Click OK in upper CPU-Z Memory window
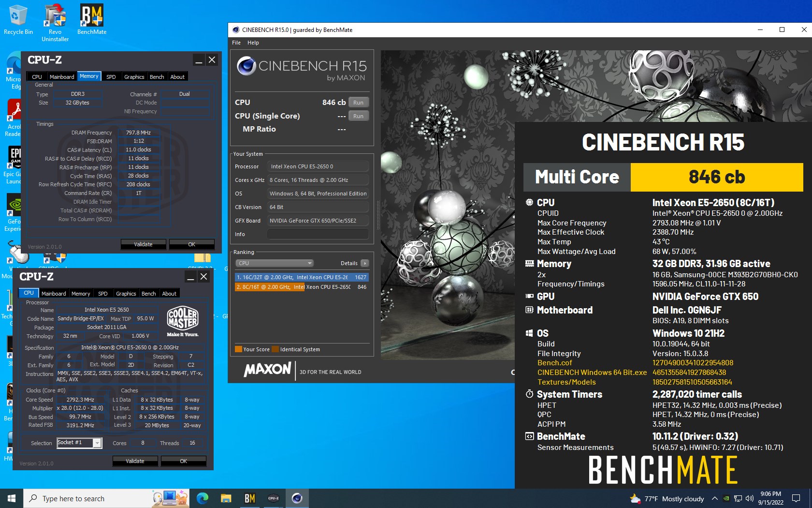The image size is (812, 508). (191, 244)
